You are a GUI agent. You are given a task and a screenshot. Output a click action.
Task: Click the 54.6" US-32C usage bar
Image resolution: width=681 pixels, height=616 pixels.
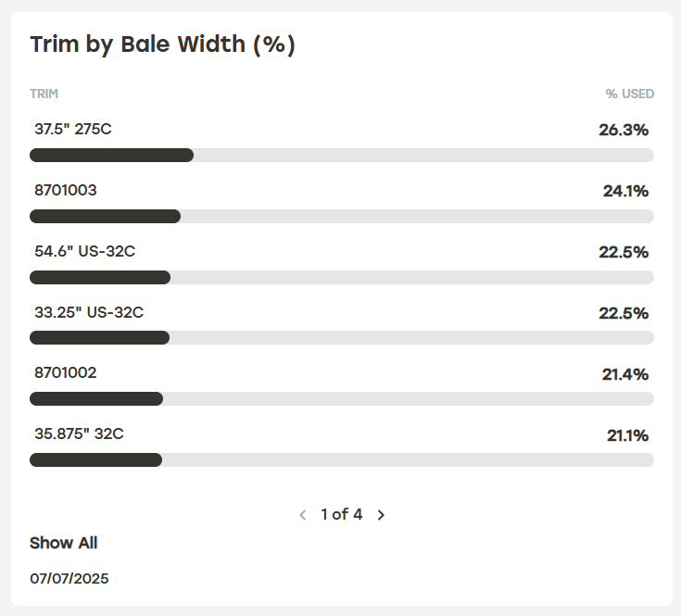click(341, 277)
